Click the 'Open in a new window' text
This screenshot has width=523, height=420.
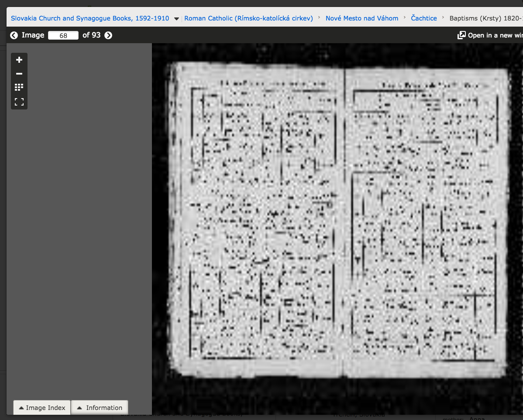tap(495, 35)
